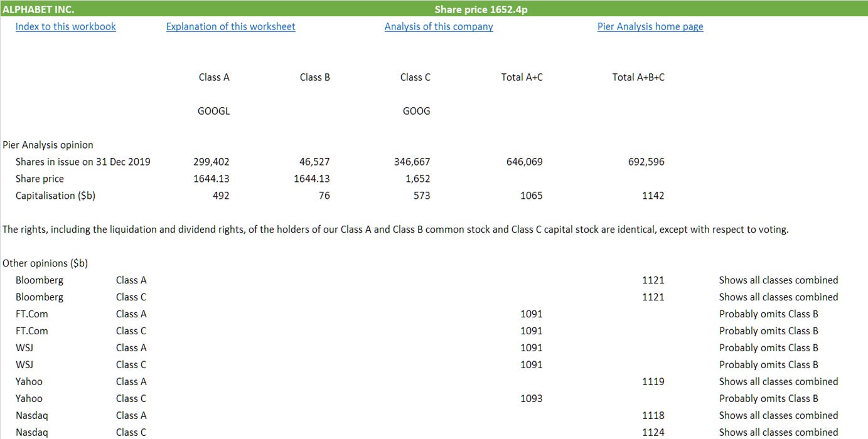Select total A+C shares 646,069
The image size is (868, 439).
(525, 162)
